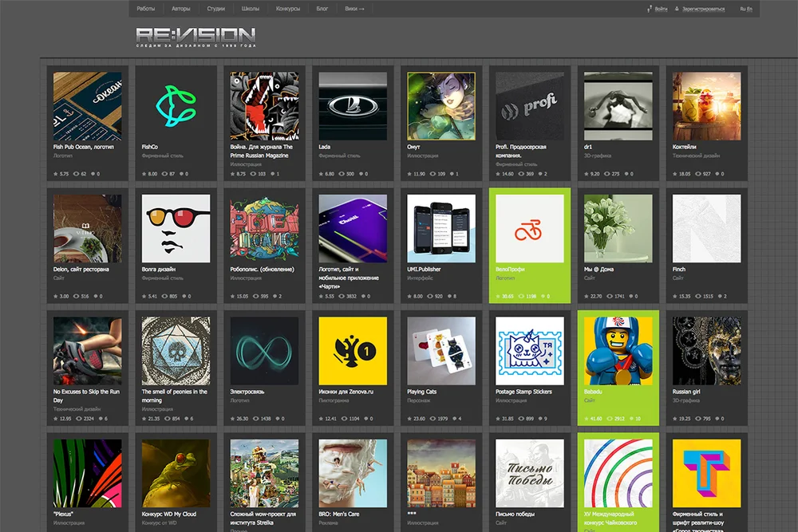Click the 3D-графика category under dr1
This screenshot has height=532, width=798.
598,156
